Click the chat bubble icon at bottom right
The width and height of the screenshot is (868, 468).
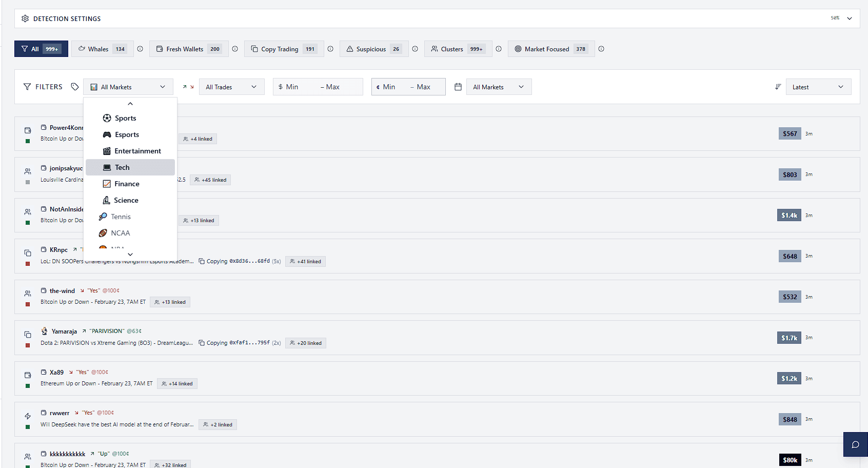click(x=855, y=444)
